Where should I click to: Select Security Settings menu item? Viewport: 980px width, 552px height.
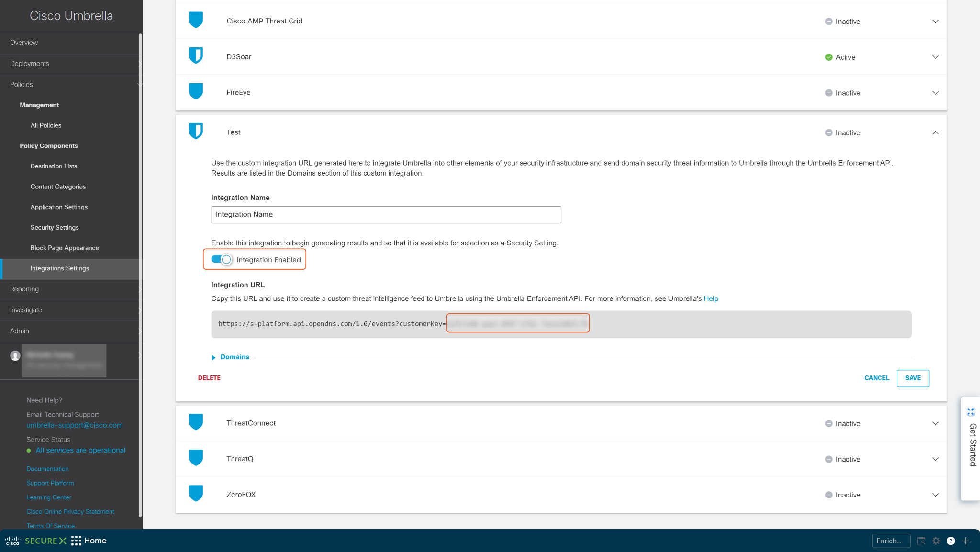point(55,227)
